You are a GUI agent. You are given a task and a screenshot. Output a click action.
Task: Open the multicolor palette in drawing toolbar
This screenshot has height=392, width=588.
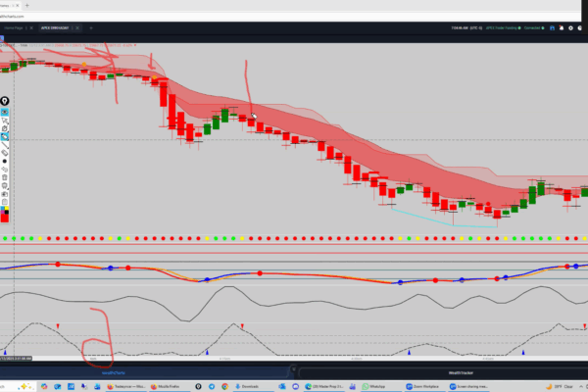coord(5,207)
